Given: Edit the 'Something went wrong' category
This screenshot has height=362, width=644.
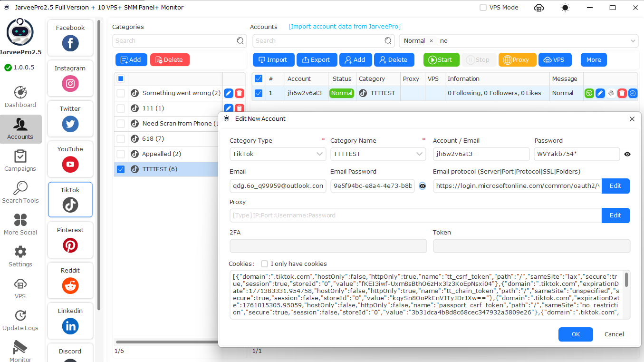Looking at the screenshot, I should pos(229,93).
